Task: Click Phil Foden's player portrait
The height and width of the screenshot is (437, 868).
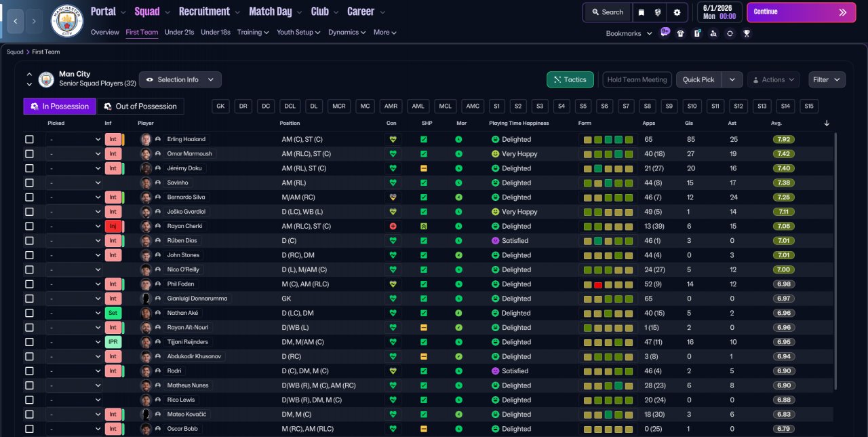Action: [x=145, y=284]
